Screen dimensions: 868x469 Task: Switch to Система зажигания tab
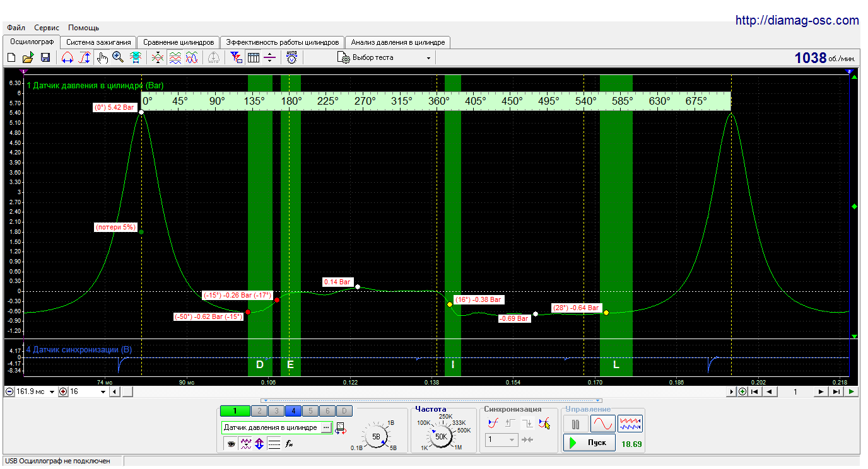click(98, 42)
